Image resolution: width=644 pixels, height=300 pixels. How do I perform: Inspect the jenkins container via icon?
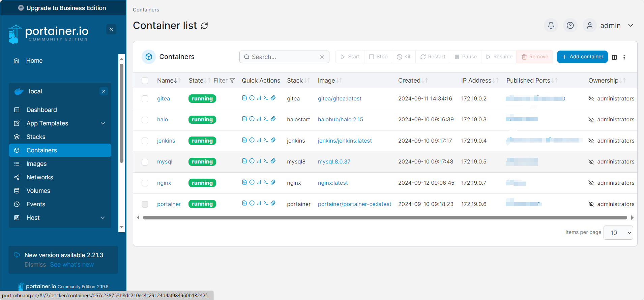252,140
